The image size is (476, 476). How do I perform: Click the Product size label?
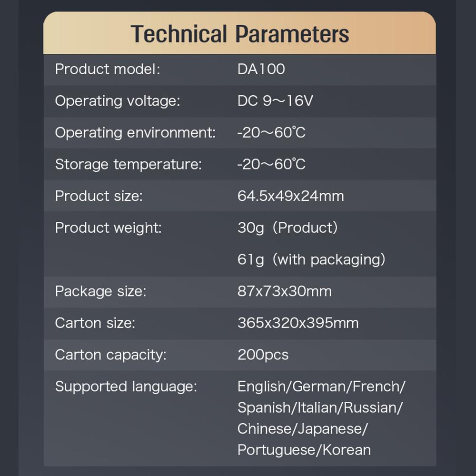click(99, 196)
